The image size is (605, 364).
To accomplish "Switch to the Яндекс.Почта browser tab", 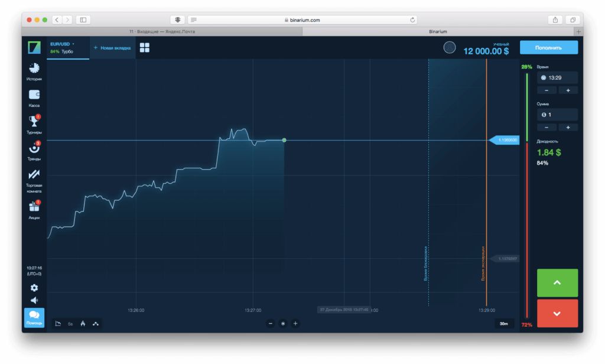I will click(x=161, y=31).
